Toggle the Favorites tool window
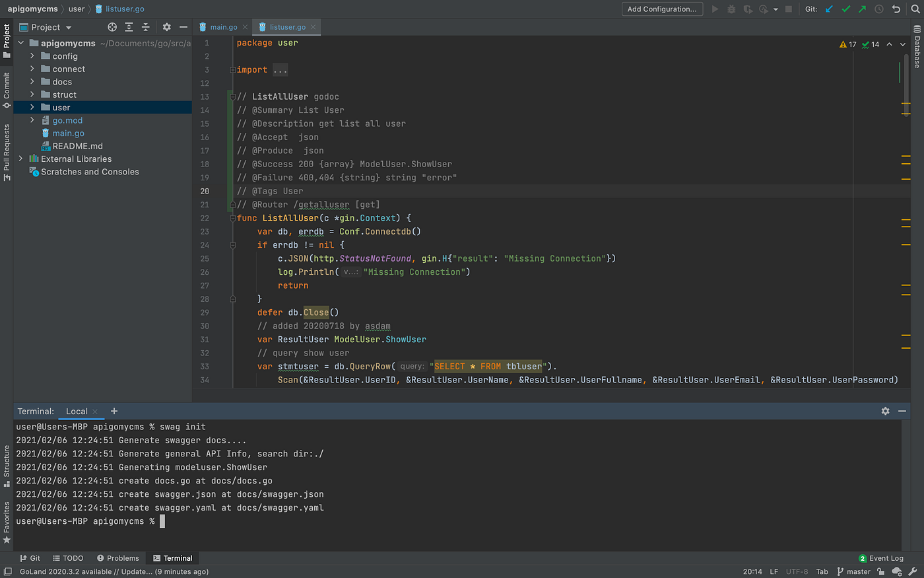Viewport: 924px width, 578px height. click(x=7, y=522)
